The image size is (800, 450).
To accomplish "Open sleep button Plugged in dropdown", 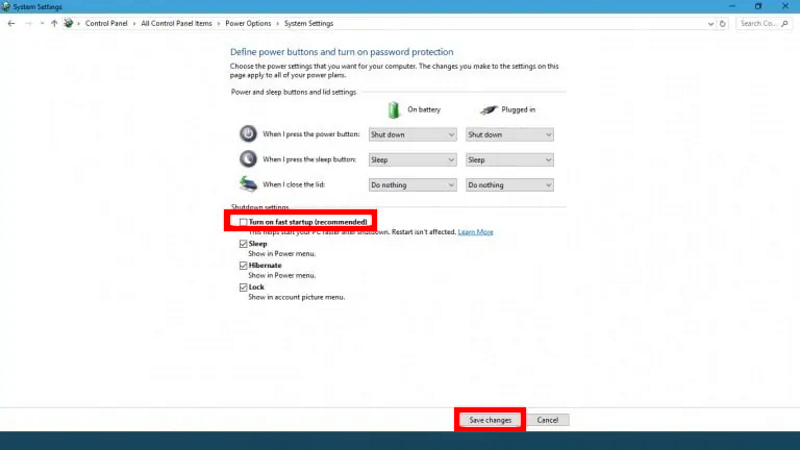I will [x=509, y=159].
